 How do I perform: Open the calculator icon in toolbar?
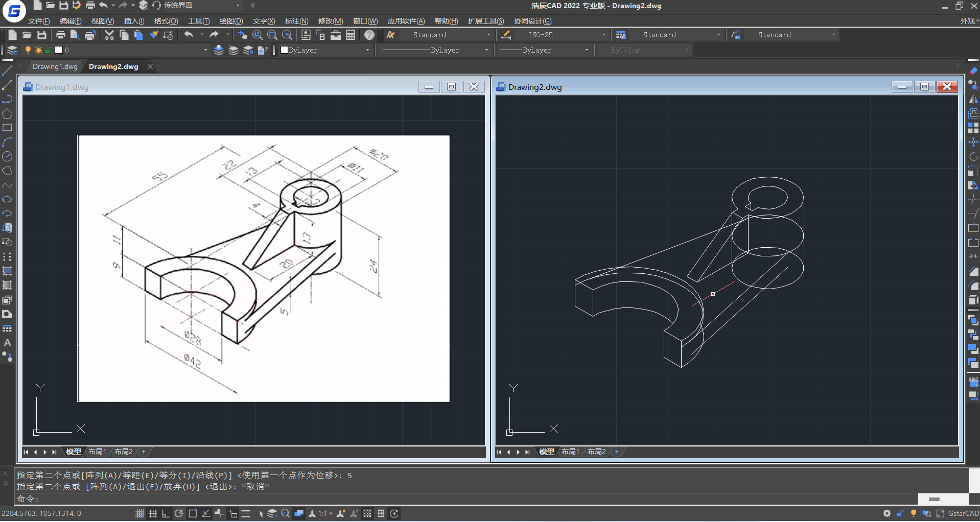click(x=351, y=35)
